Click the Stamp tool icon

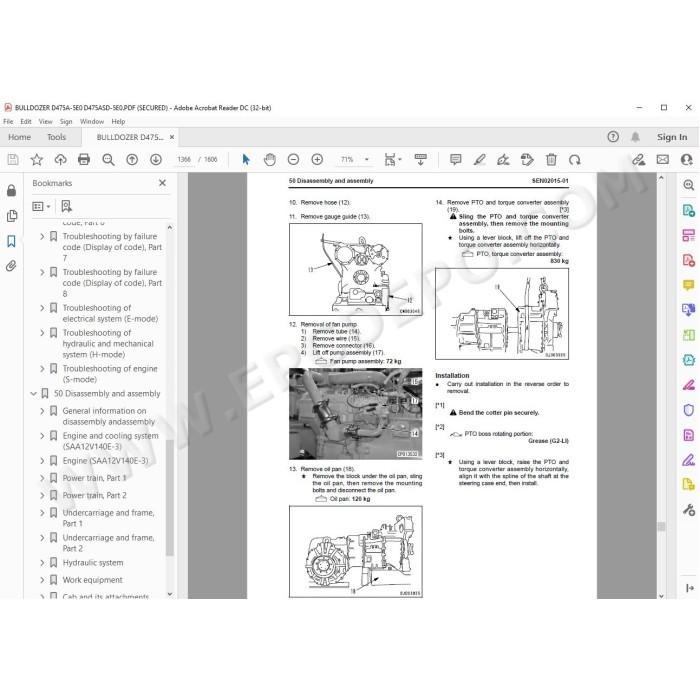coord(527,159)
